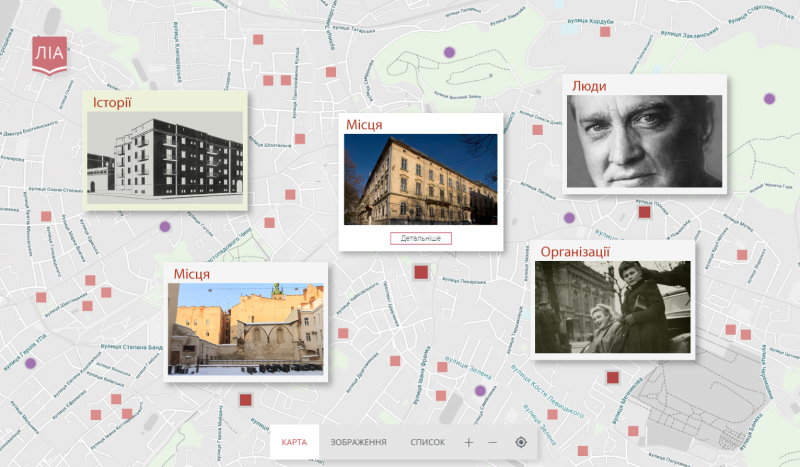Switch to СПИСОК view

pos(427,442)
